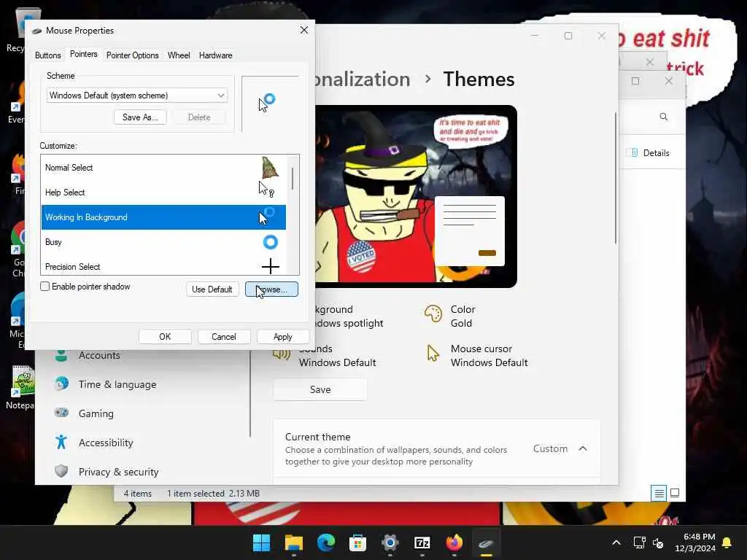Open the clock showing 6:48 PM
This screenshot has height=560, width=747.
tap(695, 542)
